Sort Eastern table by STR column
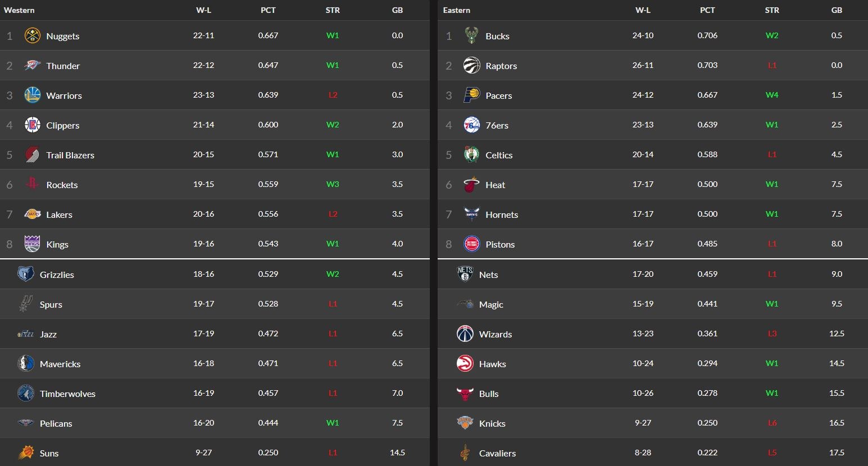The width and height of the screenshot is (868, 466). point(772,10)
